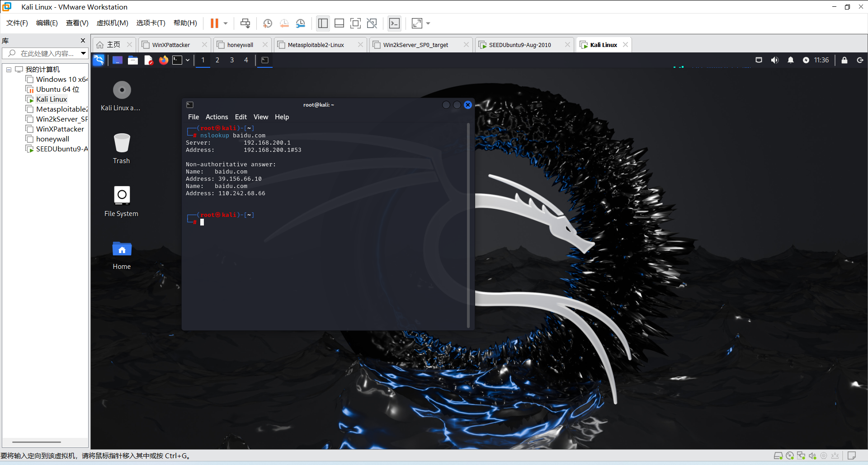
Task: Switch to workspace 4 in Kali panel
Action: [x=246, y=60]
